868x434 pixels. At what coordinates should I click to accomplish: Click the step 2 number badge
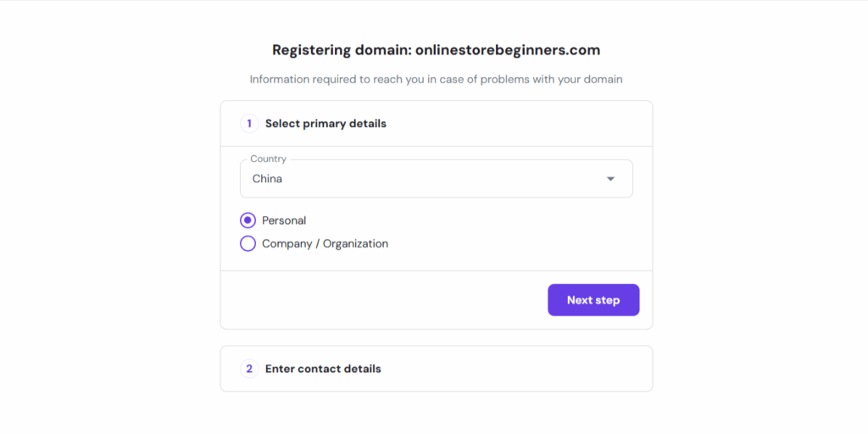249,369
